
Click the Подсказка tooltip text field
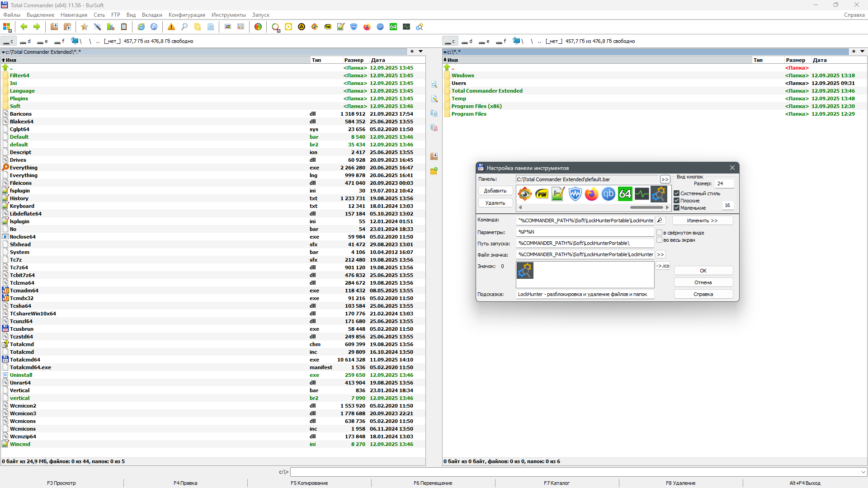pyautogui.click(x=585, y=294)
